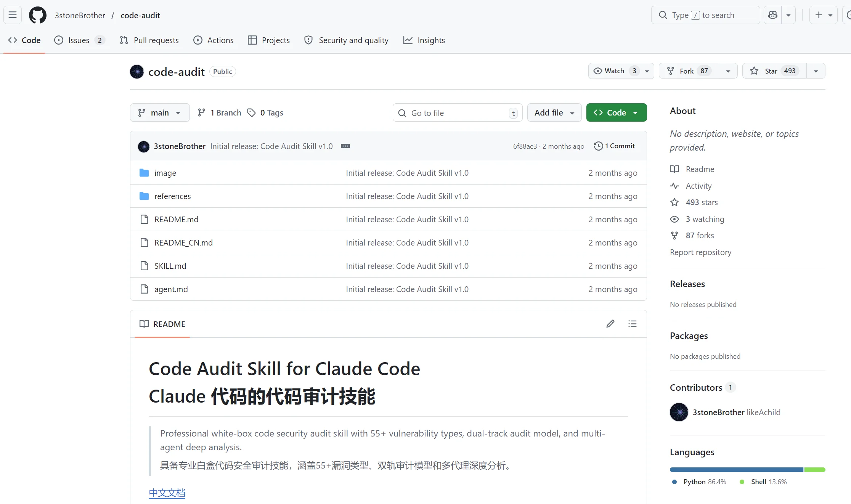The height and width of the screenshot is (504, 851).
Task: Expand the commit message ellipsis icon
Action: click(x=345, y=146)
